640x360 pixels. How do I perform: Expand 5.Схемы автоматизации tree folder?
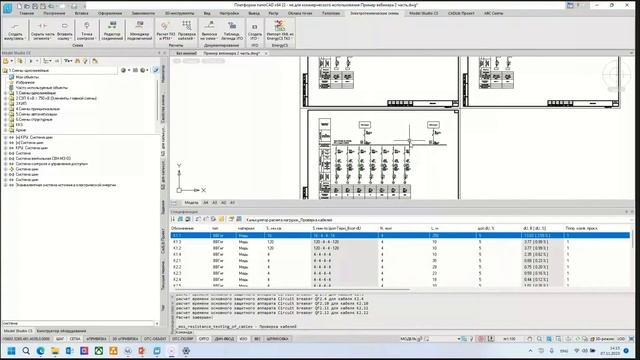pyautogui.click(x=5, y=114)
